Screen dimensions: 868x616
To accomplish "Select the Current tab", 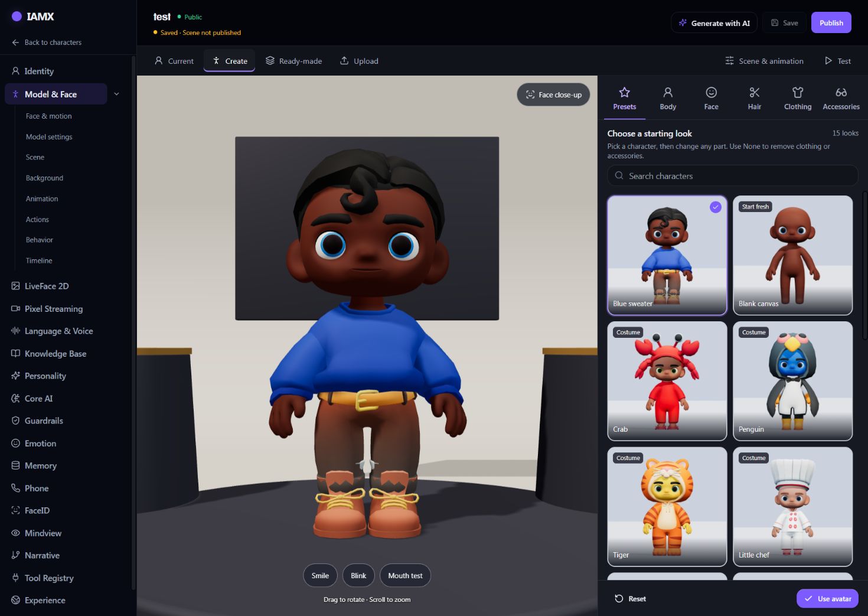I will tap(174, 61).
